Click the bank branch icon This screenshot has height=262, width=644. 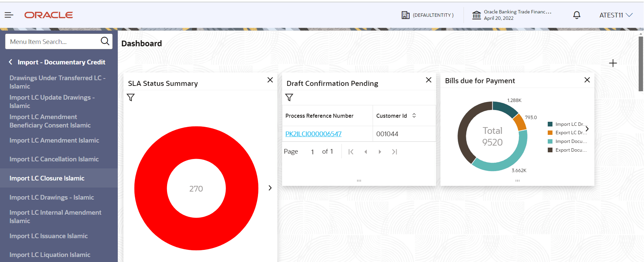pyautogui.click(x=477, y=15)
